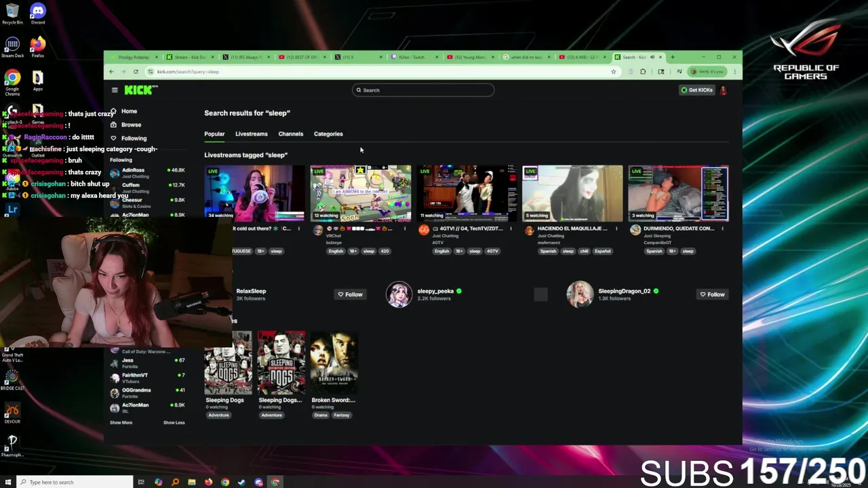Open FairithmVT in the recommended list
868x488 pixels.
click(148, 378)
